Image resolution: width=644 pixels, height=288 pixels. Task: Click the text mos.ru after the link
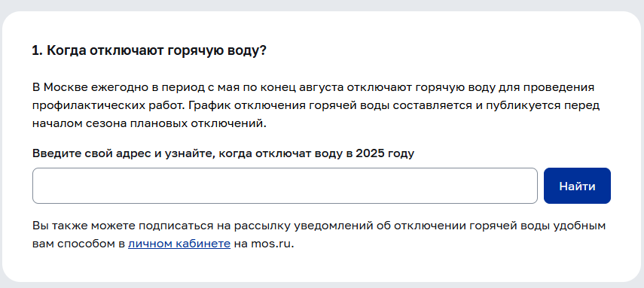270,244
